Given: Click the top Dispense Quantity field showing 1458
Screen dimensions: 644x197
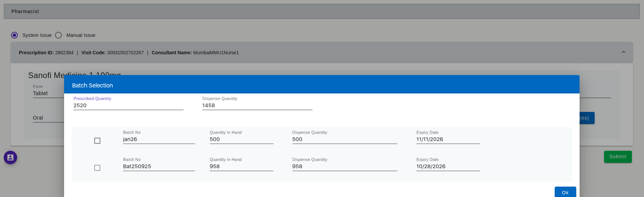Looking at the screenshot, I should point(257,106).
